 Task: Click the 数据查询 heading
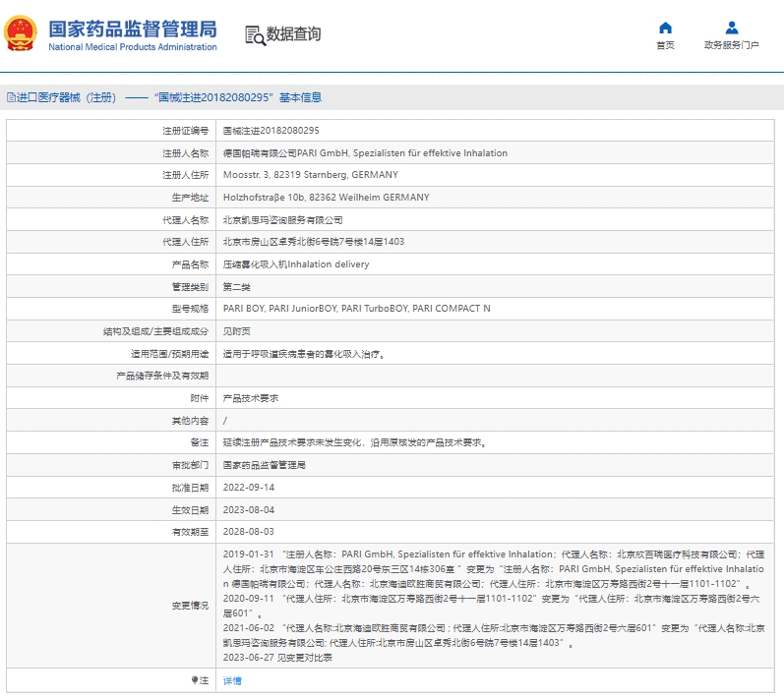[293, 34]
